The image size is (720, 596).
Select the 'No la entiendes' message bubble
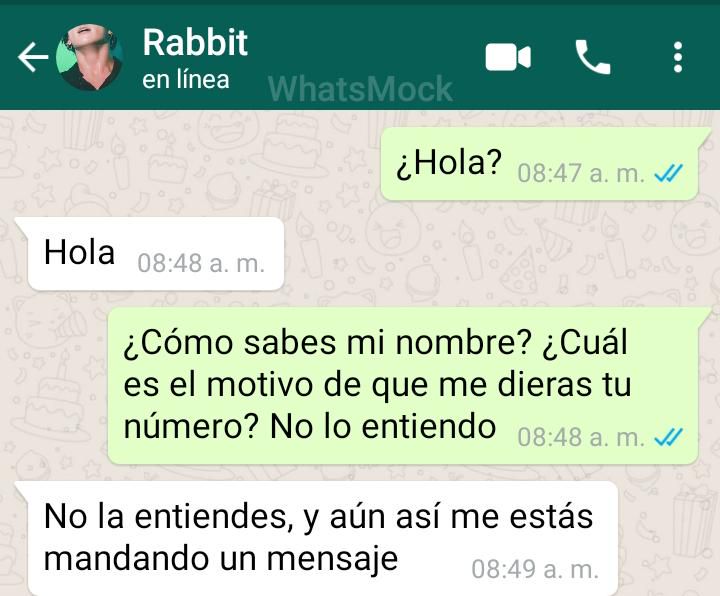pyautogui.click(x=322, y=539)
